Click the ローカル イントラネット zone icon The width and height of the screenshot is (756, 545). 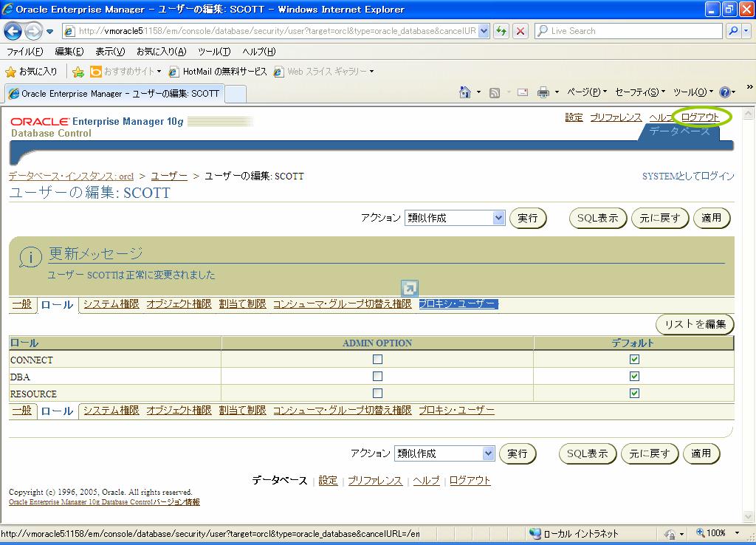535,533
